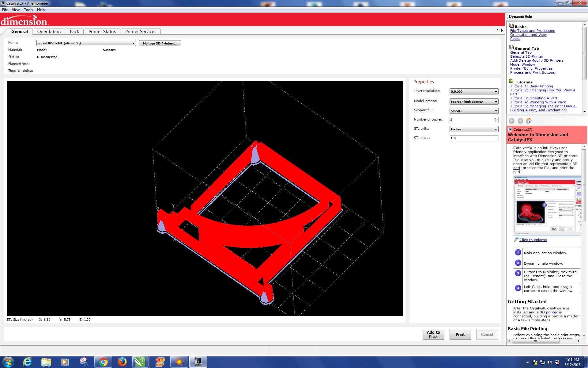
Task: Open File Types and Processing link
Action: point(533,31)
